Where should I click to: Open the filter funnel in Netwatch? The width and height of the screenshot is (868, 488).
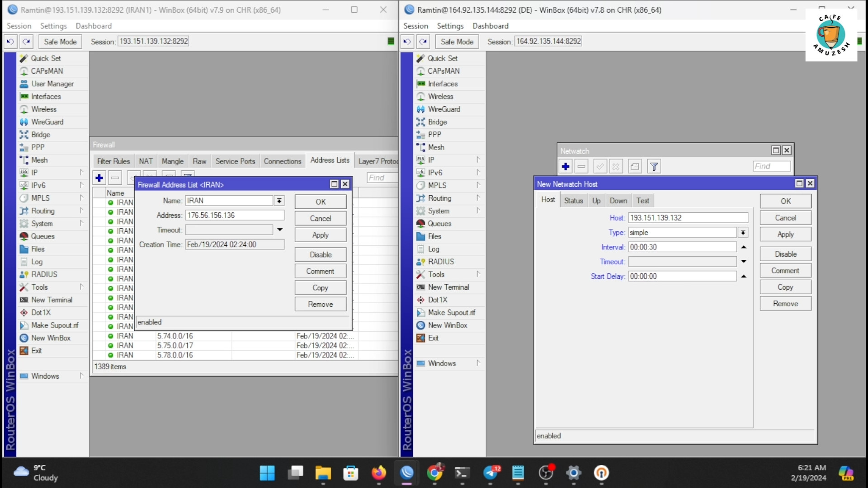click(654, 167)
